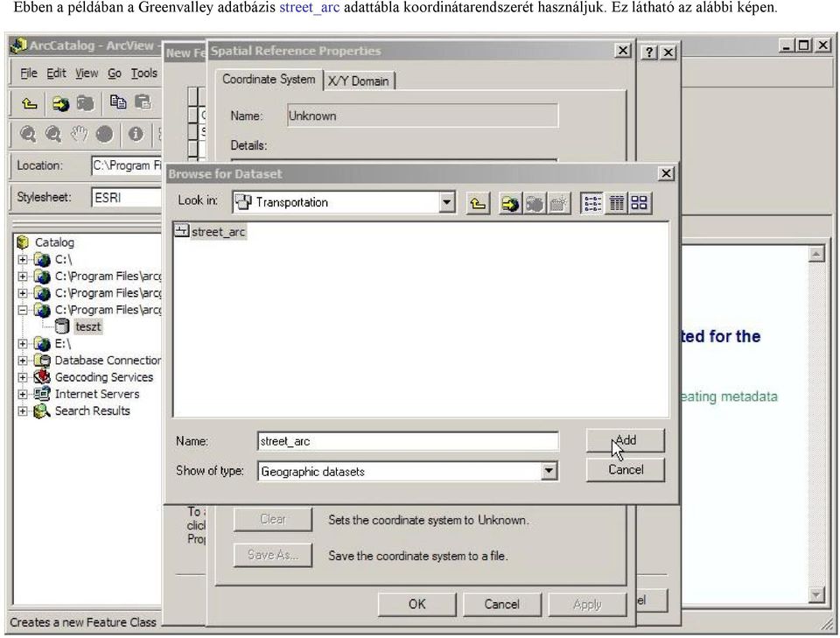Screen dimensions: 840x638
Task: Follow the street_arc link in the heading text
Action: pyautogui.click(x=310, y=8)
